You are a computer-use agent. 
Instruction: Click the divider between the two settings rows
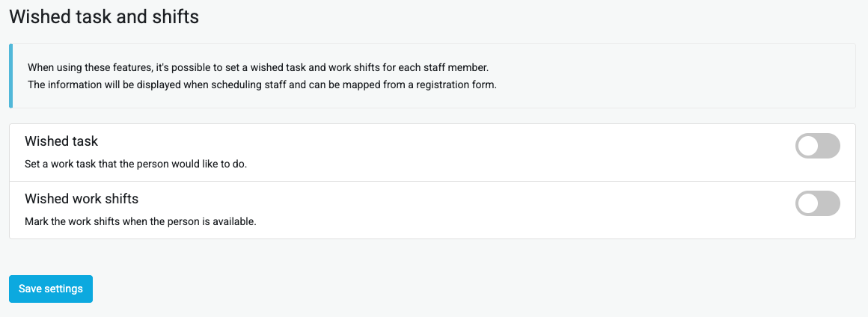432,181
